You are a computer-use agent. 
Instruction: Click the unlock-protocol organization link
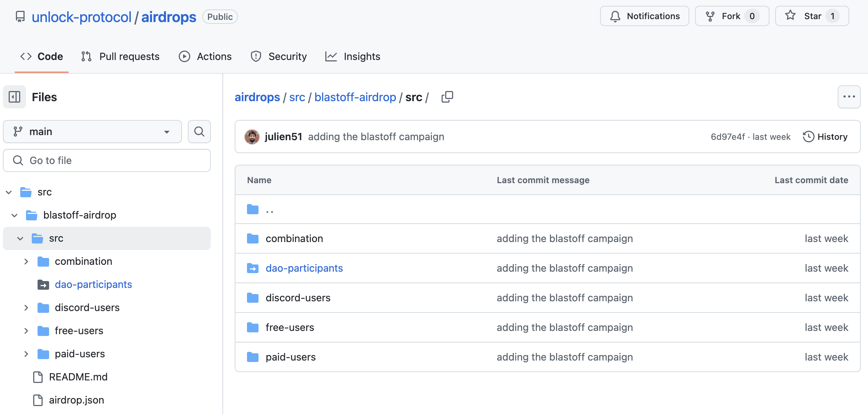(x=82, y=17)
